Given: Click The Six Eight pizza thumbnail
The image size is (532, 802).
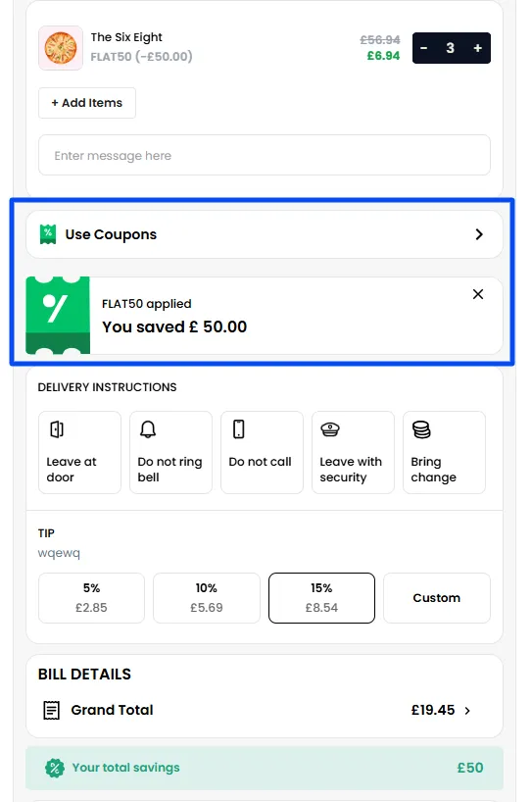Looking at the screenshot, I should [x=61, y=48].
